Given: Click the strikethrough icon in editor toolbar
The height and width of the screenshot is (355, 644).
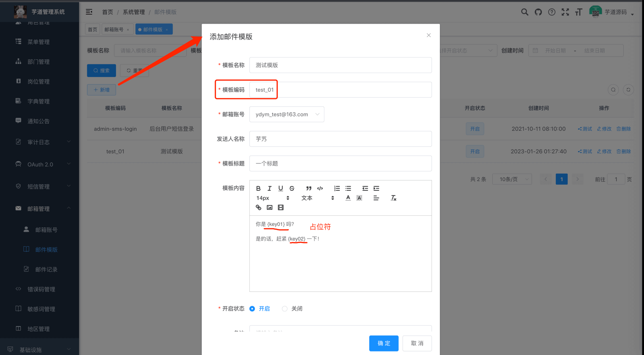Looking at the screenshot, I should (x=292, y=188).
